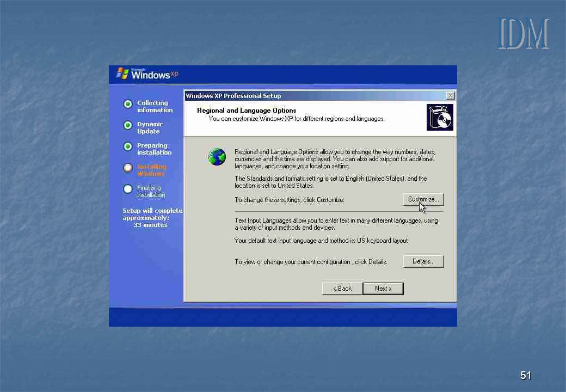The height and width of the screenshot is (392, 566).
Task: Click 'To view or change your current configuration' text
Action: [311, 262]
